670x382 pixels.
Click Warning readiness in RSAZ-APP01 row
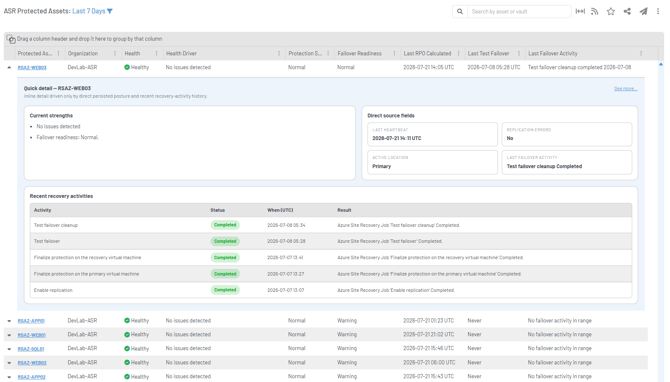(x=347, y=320)
